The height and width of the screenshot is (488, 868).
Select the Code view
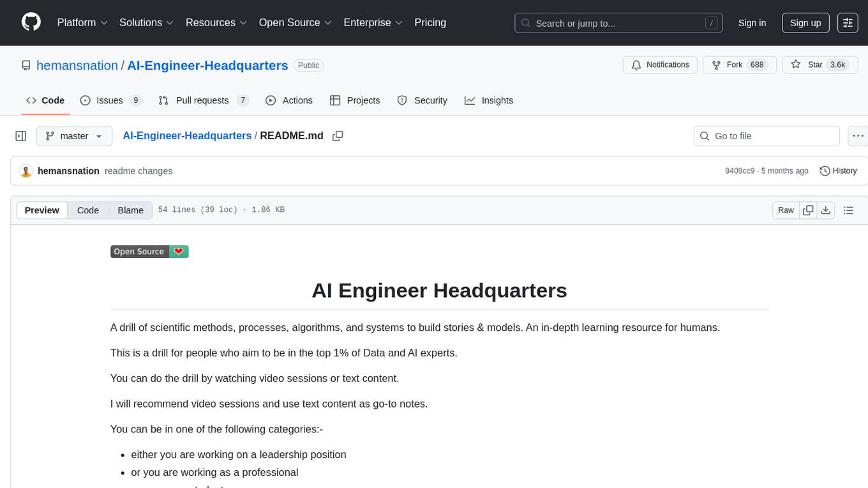tap(88, 210)
